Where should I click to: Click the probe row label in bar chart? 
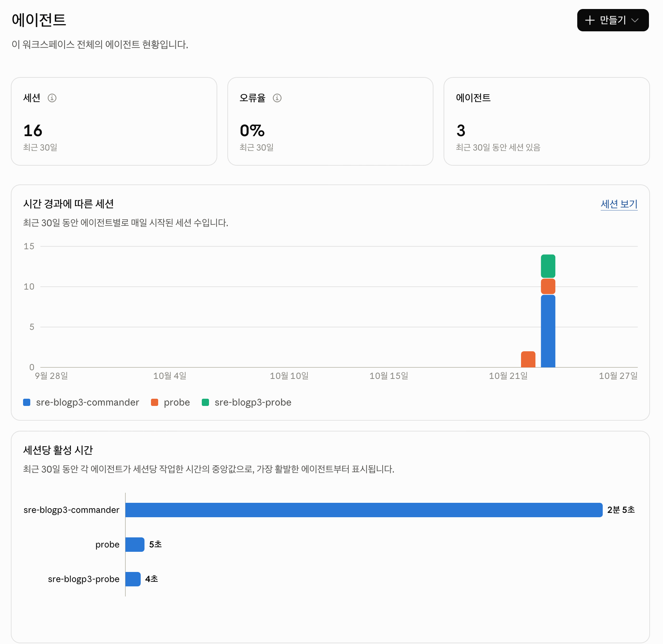(x=107, y=545)
